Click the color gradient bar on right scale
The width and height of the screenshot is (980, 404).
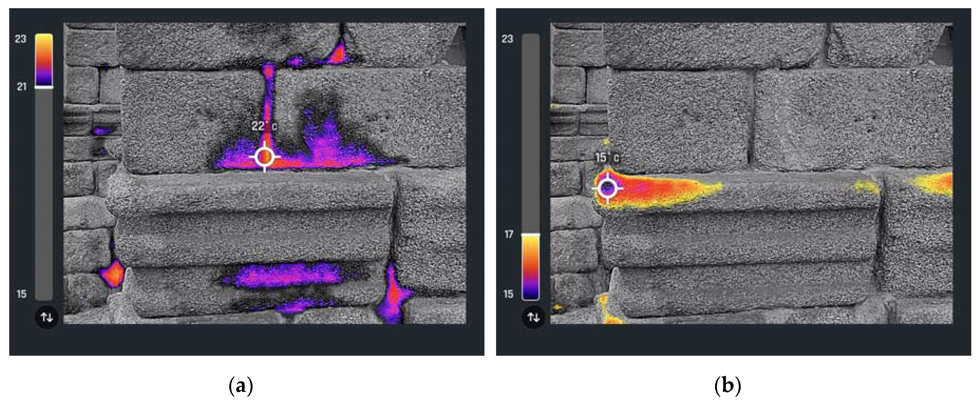coord(531,268)
